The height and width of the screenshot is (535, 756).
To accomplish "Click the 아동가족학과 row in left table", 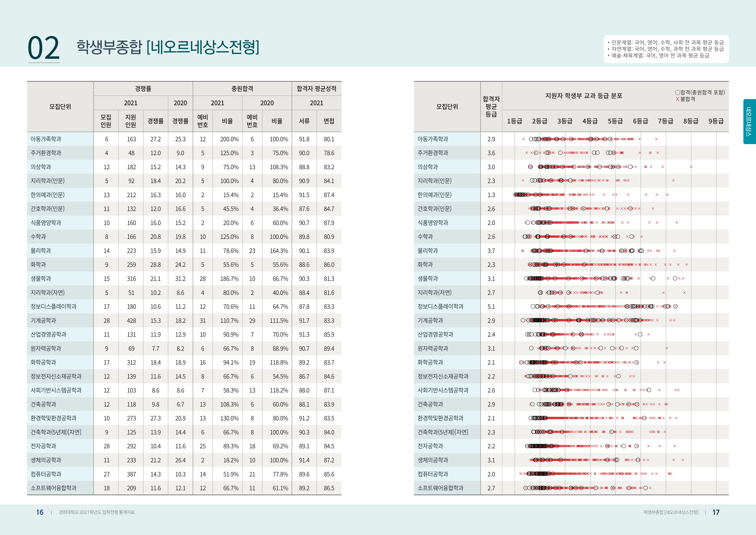I will click(46, 139).
